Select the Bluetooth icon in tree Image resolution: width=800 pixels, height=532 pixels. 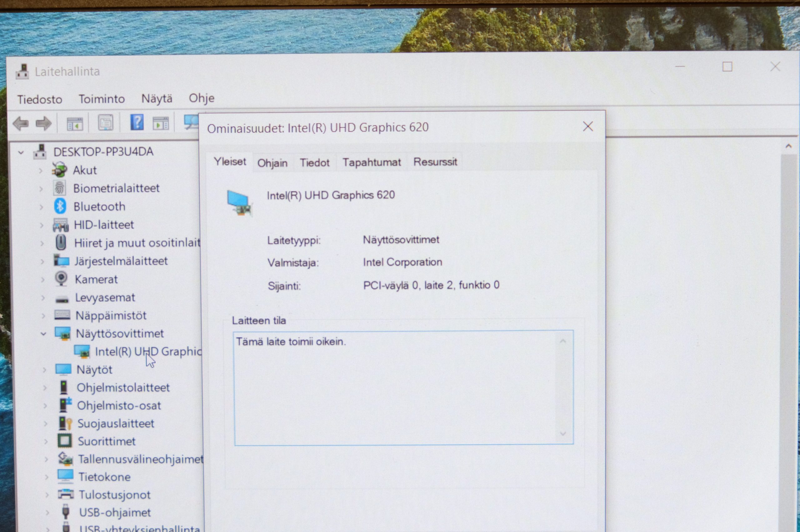tap(60, 206)
